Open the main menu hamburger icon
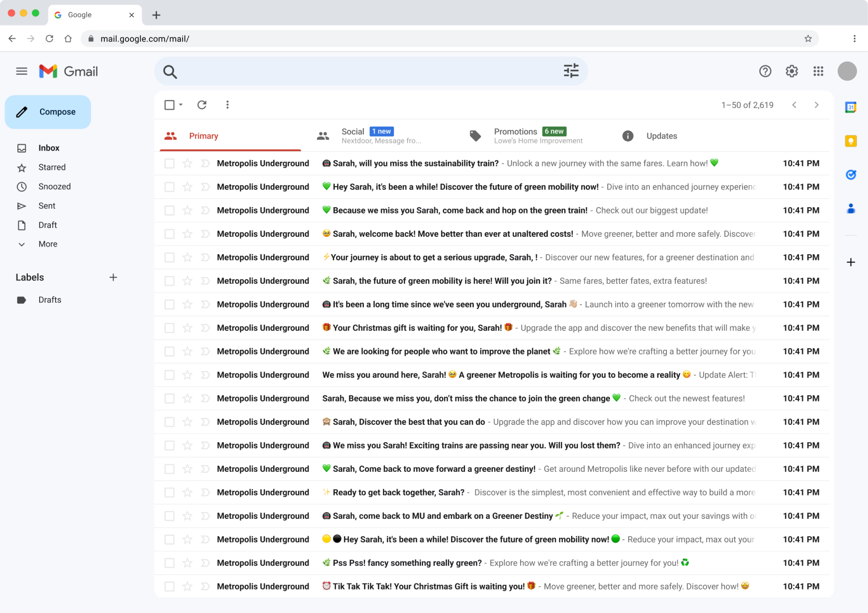The width and height of the screenshot is (868, 613). point(21,71)
